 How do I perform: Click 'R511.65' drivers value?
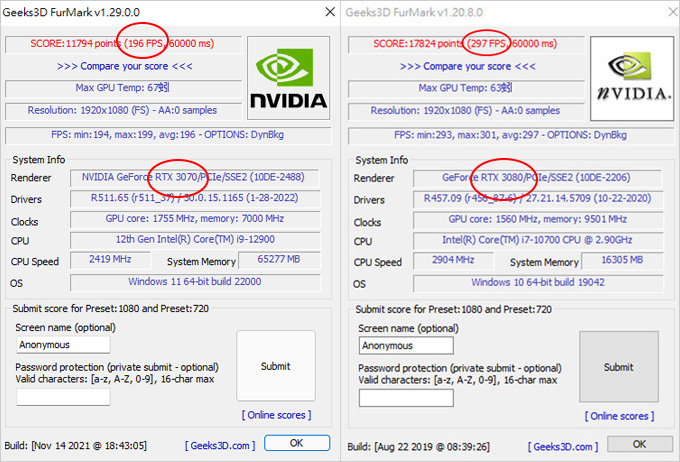[195, 198]
